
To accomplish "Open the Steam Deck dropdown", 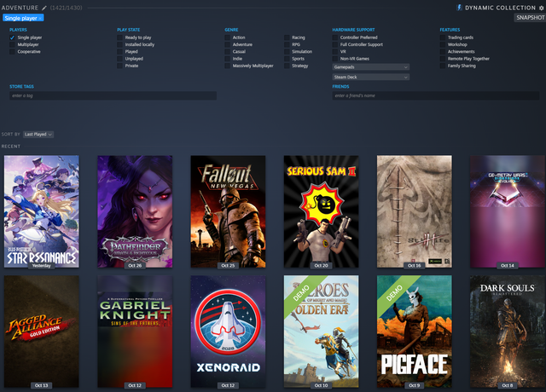I will click(x=370, y=77).
